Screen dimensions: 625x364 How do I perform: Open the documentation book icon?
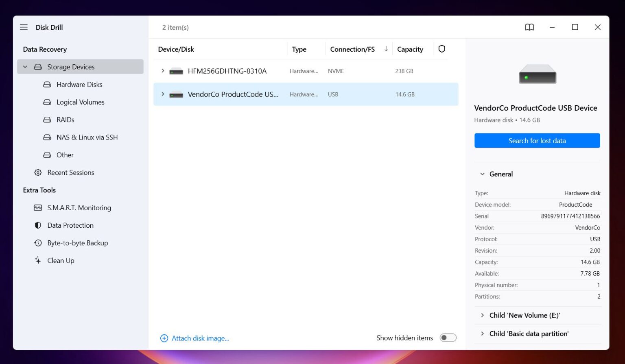529,27
